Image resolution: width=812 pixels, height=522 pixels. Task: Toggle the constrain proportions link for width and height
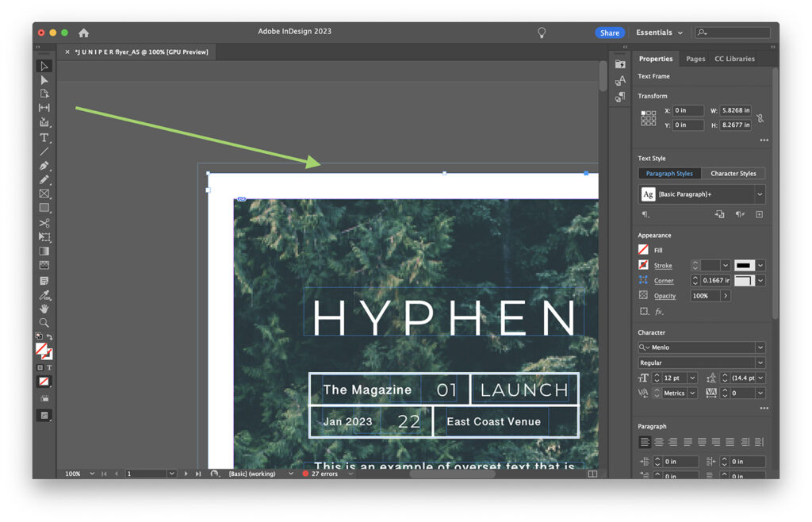[760, 118]
